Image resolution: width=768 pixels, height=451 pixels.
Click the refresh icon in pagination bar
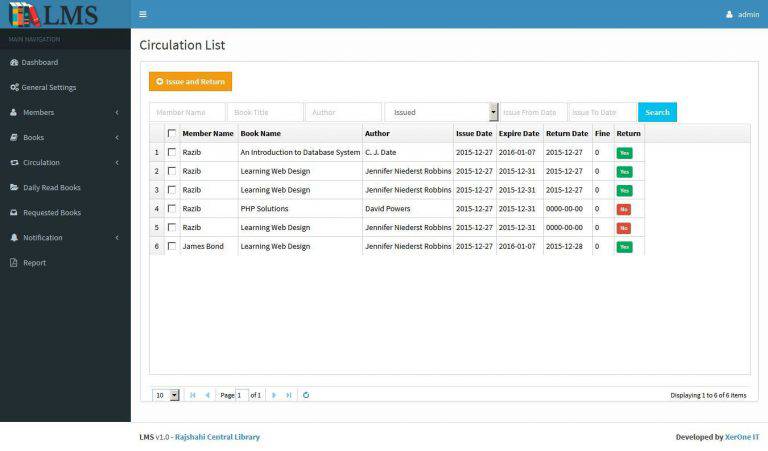click(306, 395)
